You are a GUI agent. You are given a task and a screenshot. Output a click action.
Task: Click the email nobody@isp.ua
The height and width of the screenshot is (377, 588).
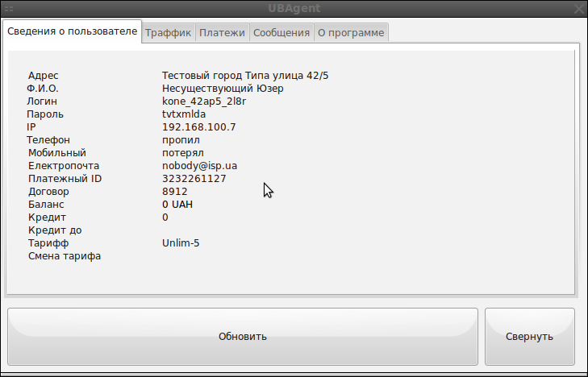[199, 166]
